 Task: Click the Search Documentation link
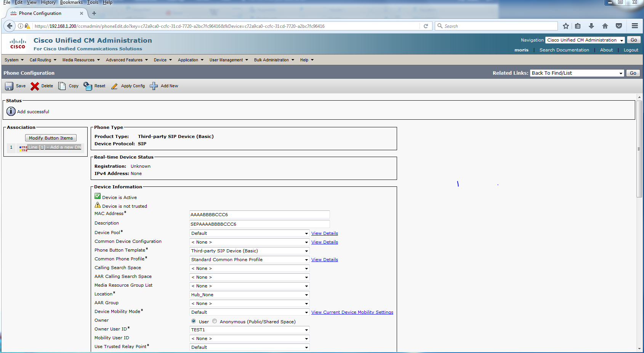pos(564,50)
